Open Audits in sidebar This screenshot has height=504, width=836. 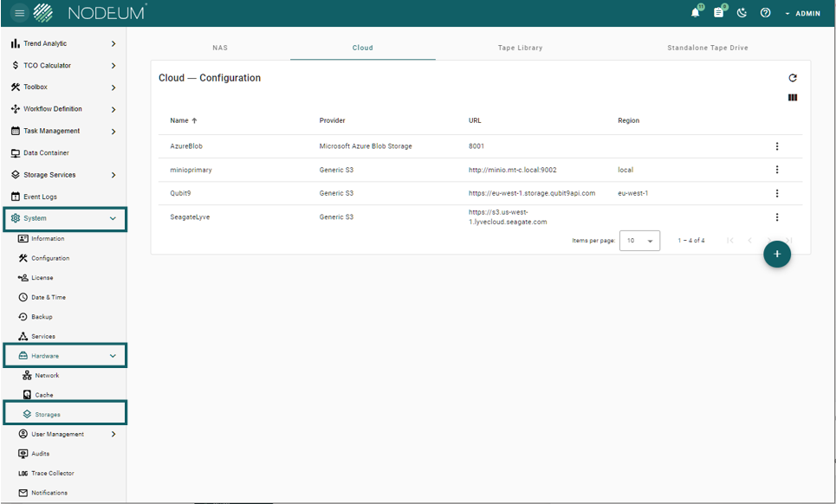(x=40, y=454)
